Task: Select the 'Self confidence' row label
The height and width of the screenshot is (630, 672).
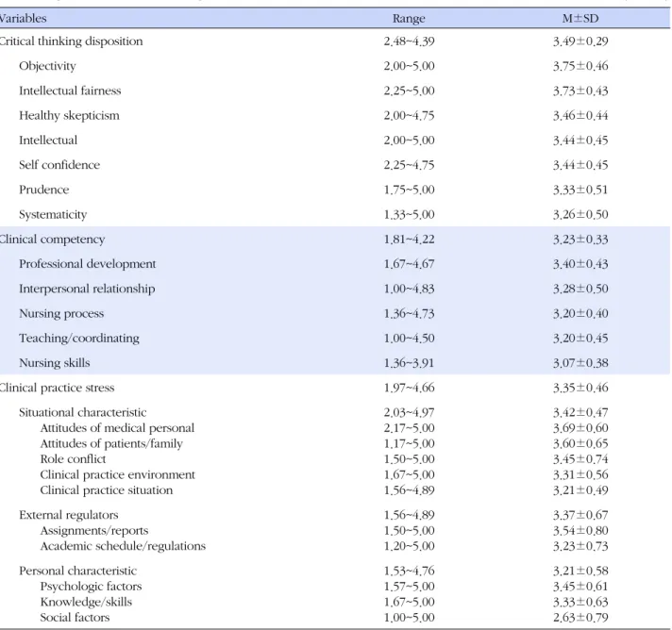Action: (59, 165)
